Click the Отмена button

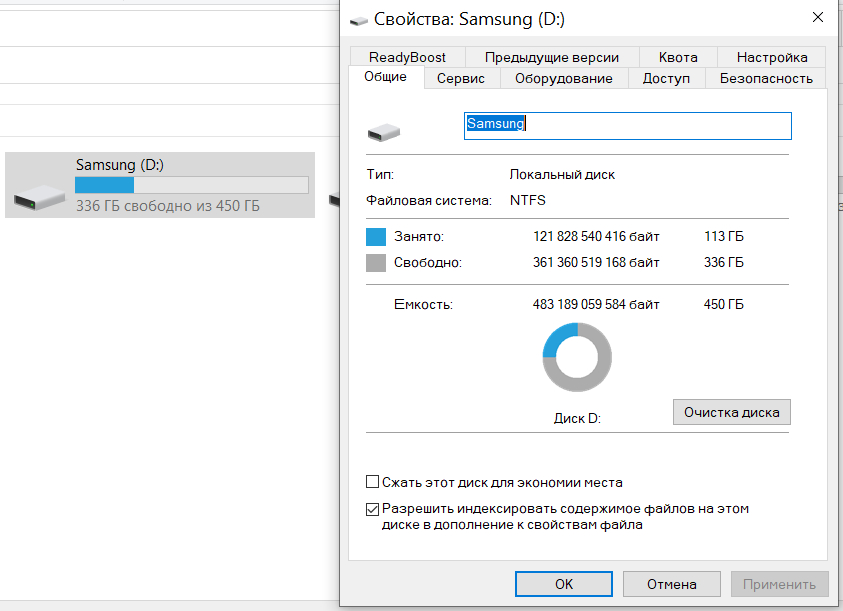coord(671,584)
